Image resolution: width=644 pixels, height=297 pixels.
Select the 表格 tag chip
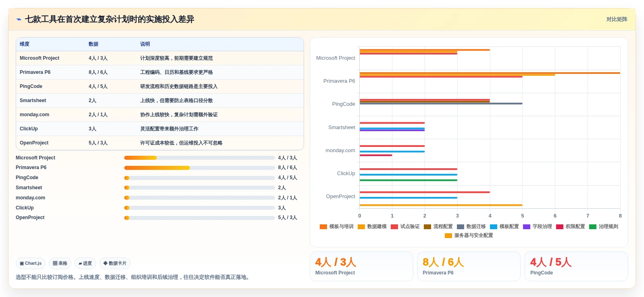click(x=60, y=264)
